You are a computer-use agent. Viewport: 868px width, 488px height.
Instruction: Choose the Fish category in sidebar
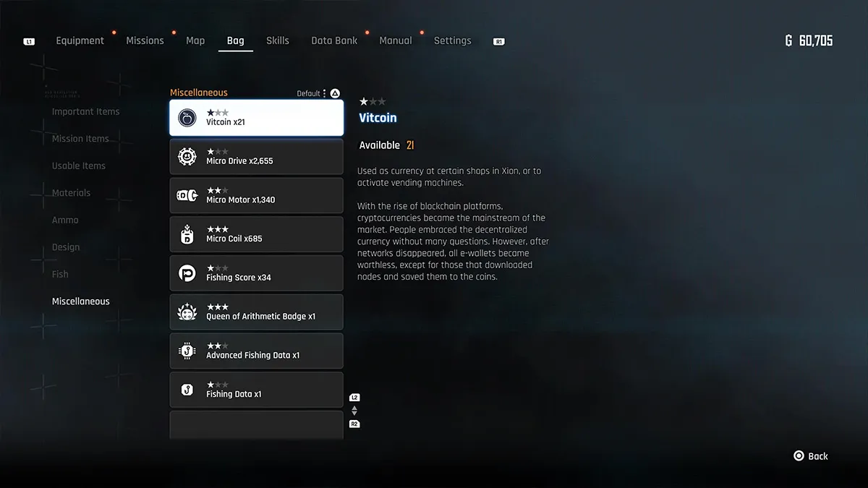point(60,274)
